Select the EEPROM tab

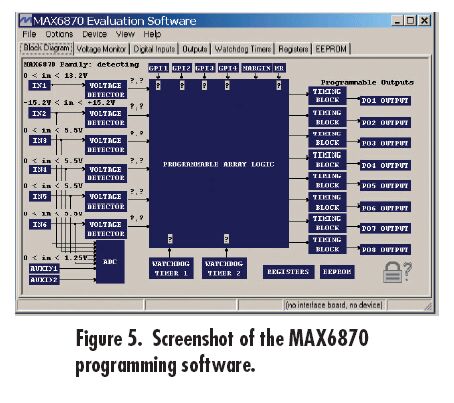pos(331,49)
